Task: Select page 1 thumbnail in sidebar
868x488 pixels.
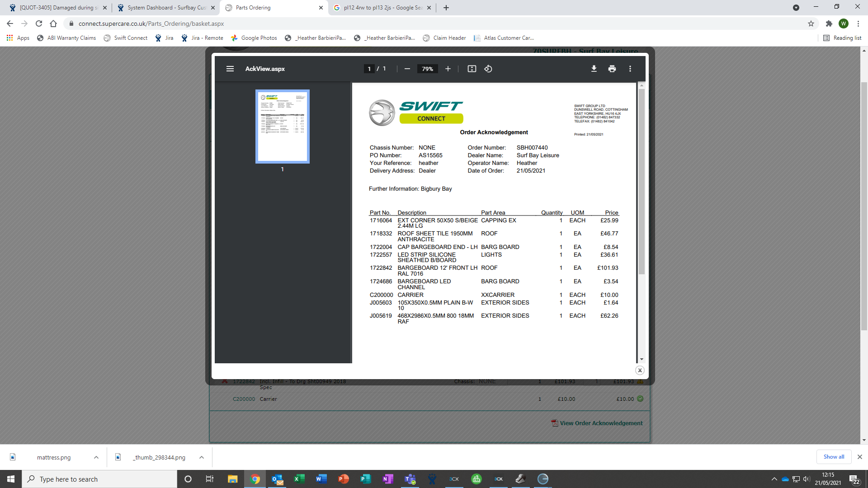Action: (x=282, y=127)
